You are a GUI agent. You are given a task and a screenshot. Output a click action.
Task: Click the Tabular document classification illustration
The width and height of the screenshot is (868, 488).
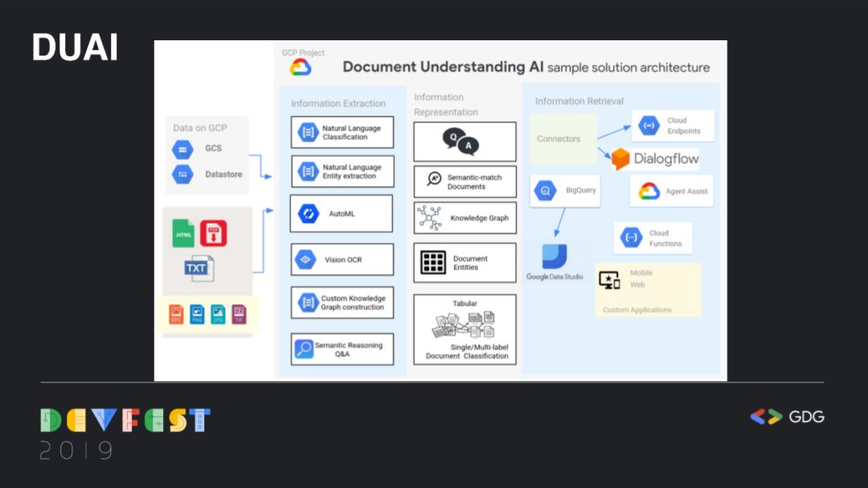point(464,325)
